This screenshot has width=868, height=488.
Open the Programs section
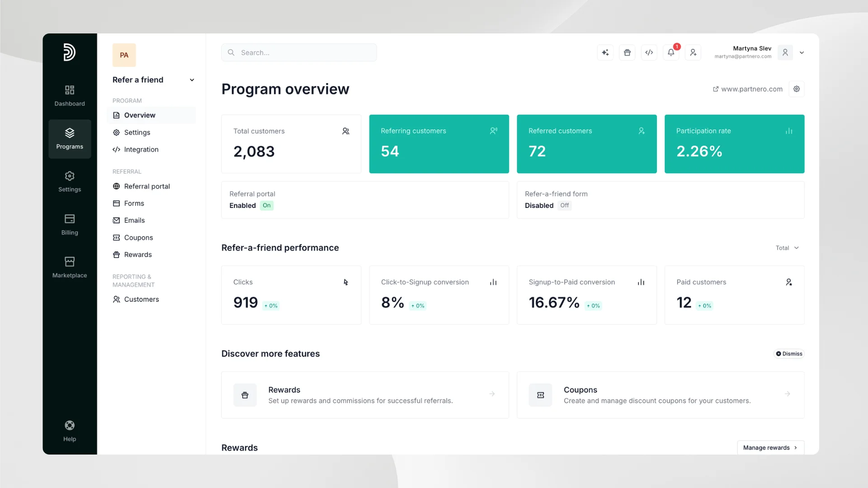pyautogui.click(x=70, y=139)
